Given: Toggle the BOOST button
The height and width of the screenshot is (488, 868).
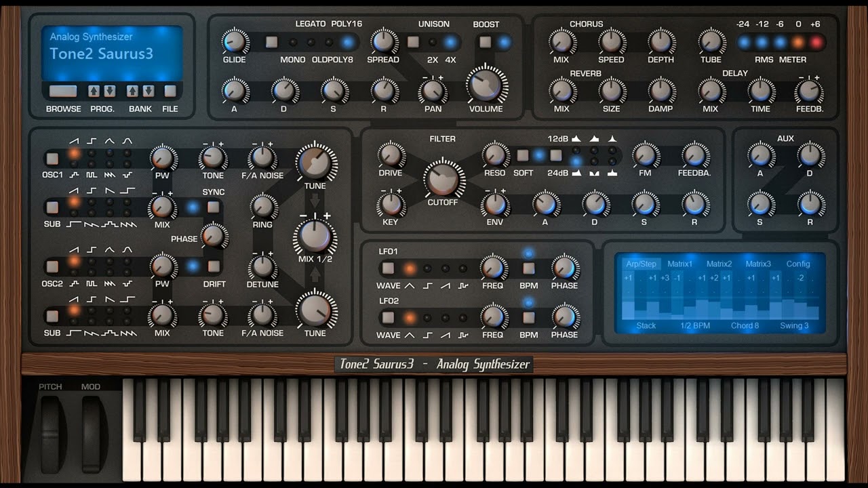Looking at the screenshot, I should tap(485, 42).
